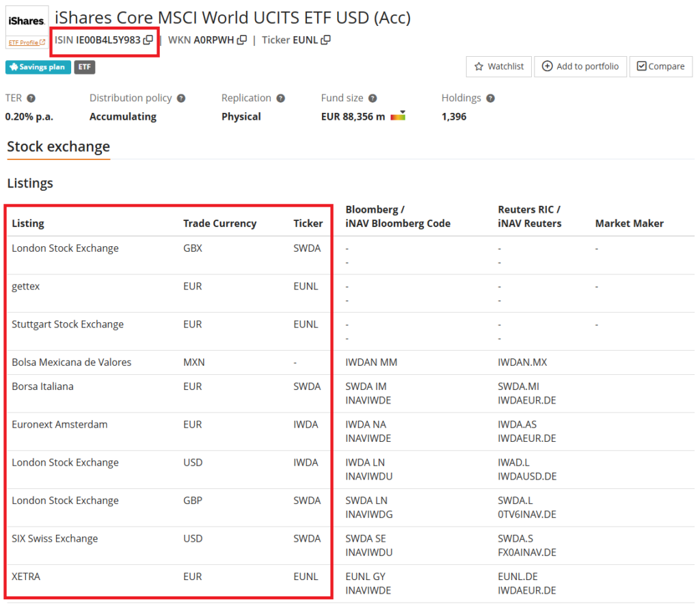This screenshot has width=700, height=606.
Task: Click the IWDA.AS Reuters code
Action: point(517,424)
